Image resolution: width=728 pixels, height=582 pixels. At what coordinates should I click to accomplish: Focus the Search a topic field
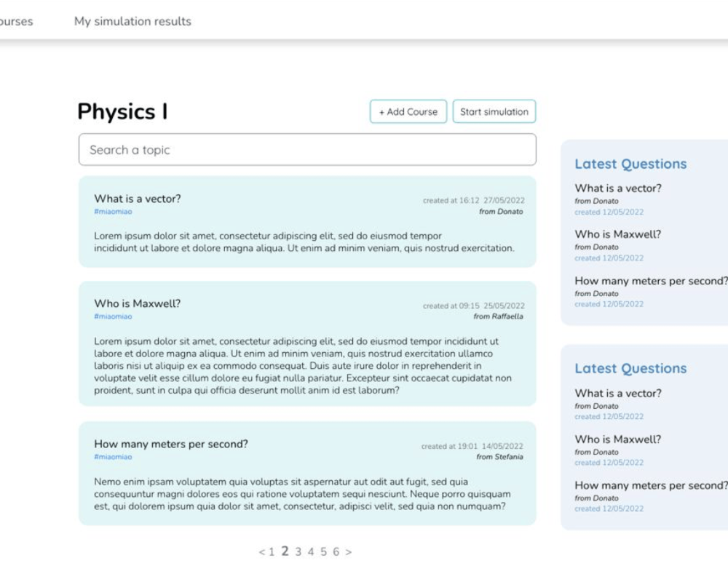click(x=307, y=149)
